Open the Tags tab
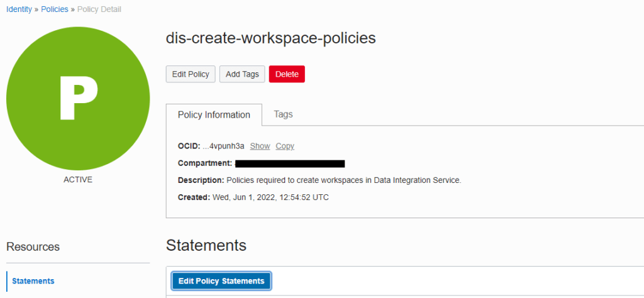 (284, 114)
